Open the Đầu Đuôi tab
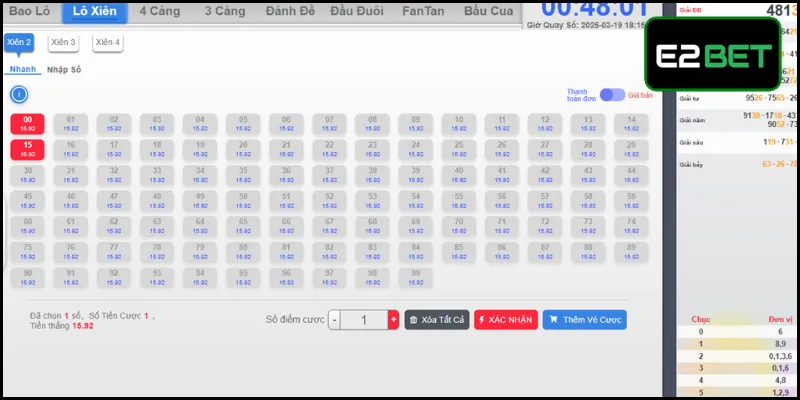Screen dimensions: 800x400 pos(357,11)
